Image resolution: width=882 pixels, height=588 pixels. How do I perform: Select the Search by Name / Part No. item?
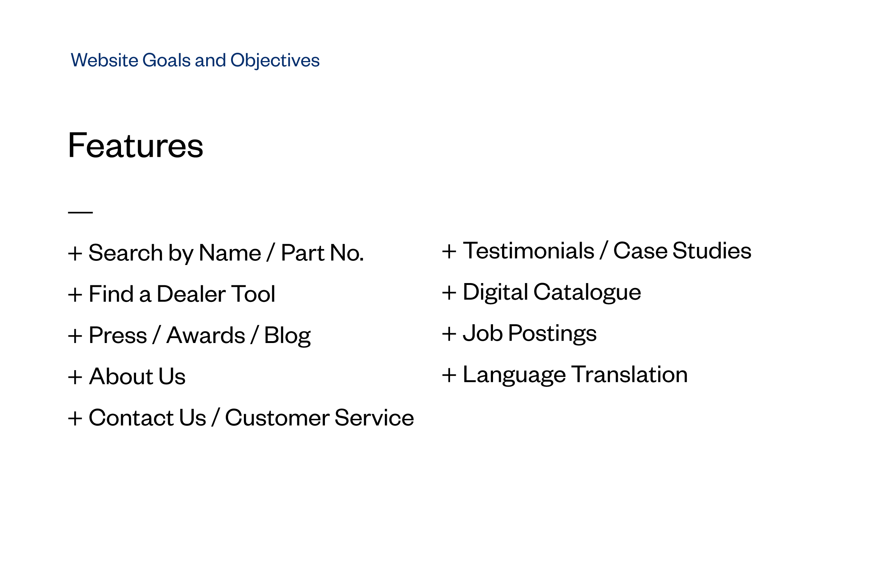click(x=226, y=253)
